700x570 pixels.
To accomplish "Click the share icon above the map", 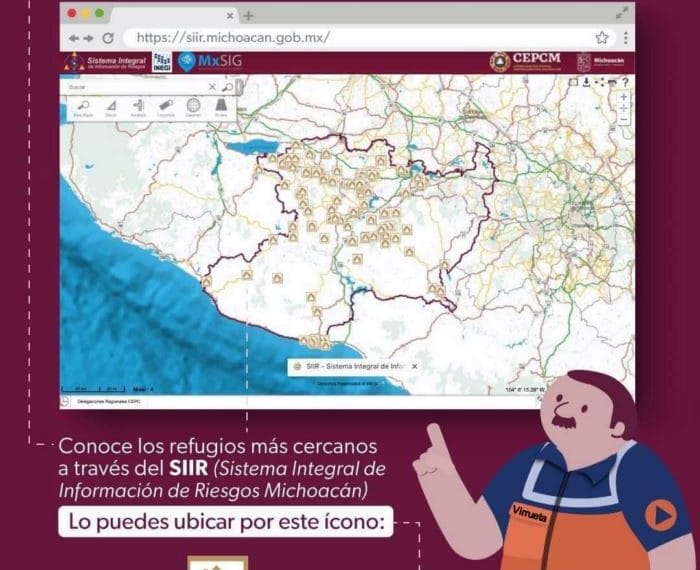I will coord(600,82).
